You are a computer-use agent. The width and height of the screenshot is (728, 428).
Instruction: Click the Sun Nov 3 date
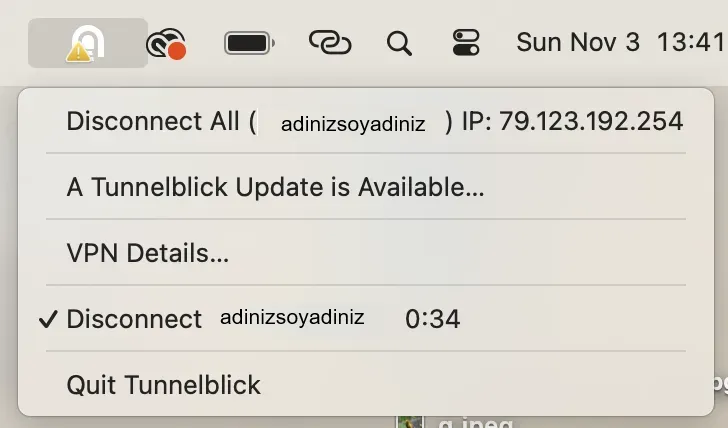(x=578, y=42)
